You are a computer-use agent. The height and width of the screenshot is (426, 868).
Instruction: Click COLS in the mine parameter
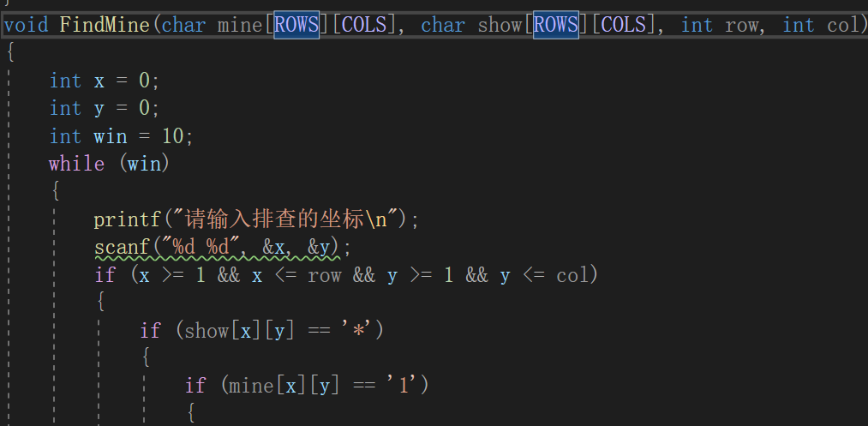364,25
